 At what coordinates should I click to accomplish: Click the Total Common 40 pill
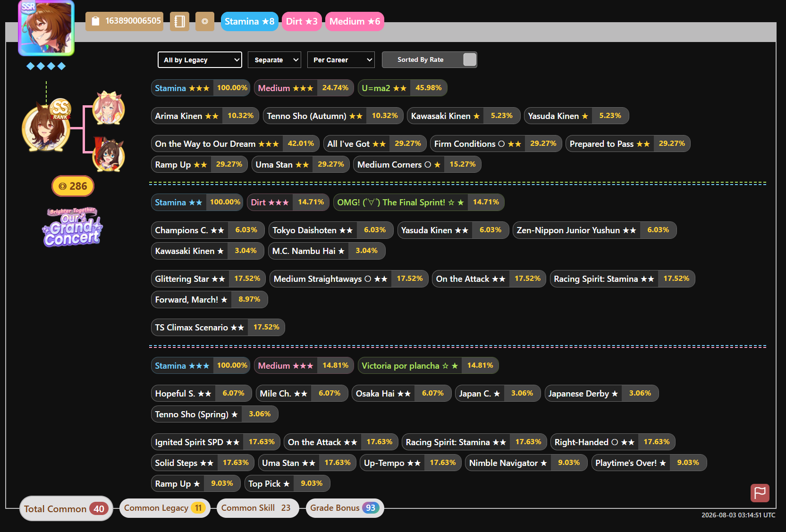click(x=66, y=508)
